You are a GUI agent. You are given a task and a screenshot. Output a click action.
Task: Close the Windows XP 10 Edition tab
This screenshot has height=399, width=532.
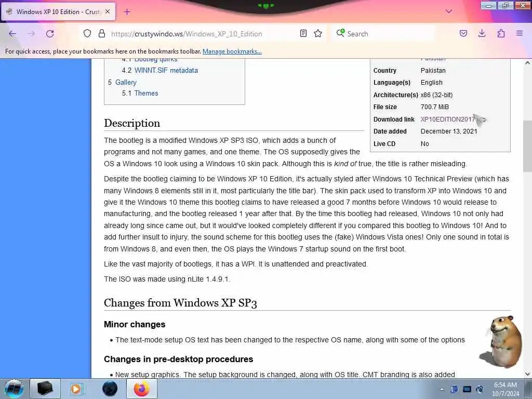coord(108,11)
